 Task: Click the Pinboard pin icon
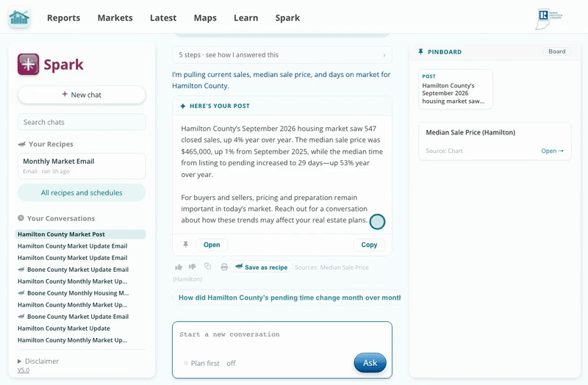420,51
